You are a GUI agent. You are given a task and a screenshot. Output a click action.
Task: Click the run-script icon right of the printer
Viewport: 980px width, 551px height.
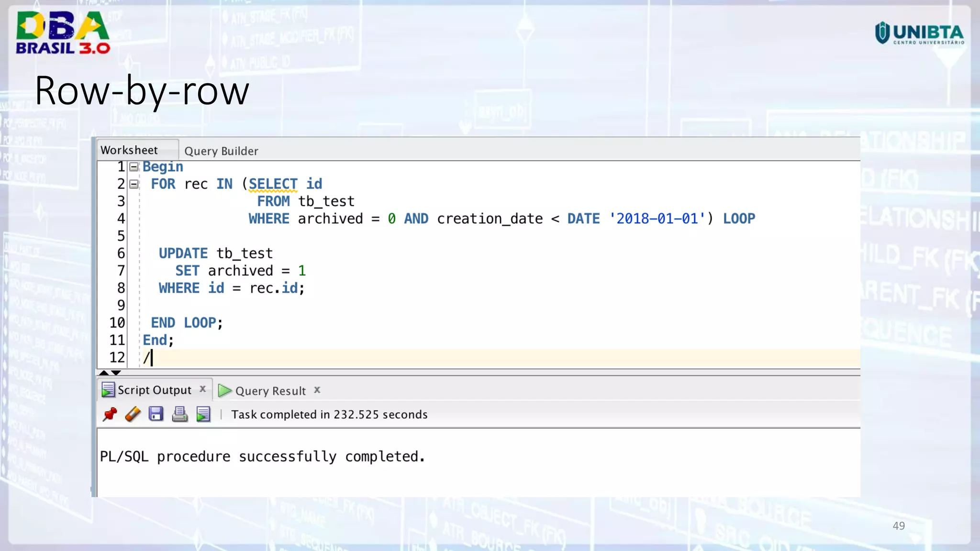pyautogui.click(x=203, y=414)
